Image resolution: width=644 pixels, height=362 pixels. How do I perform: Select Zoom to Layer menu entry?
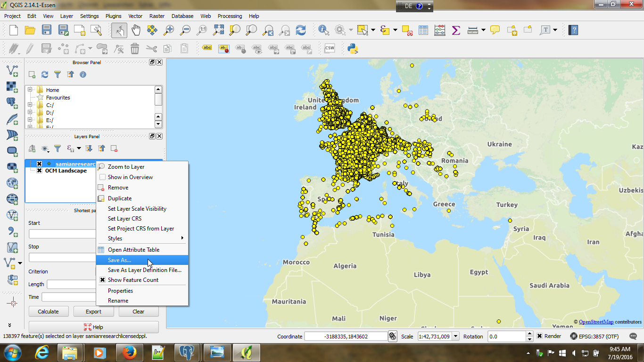coord(142,167)
